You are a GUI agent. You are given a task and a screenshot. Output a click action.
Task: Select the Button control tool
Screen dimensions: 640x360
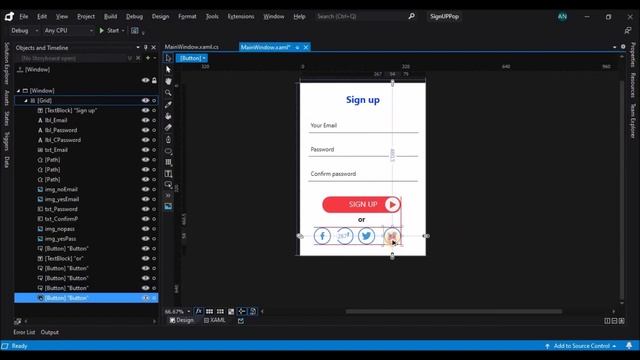pyautogui.click(x=168, y=184)
